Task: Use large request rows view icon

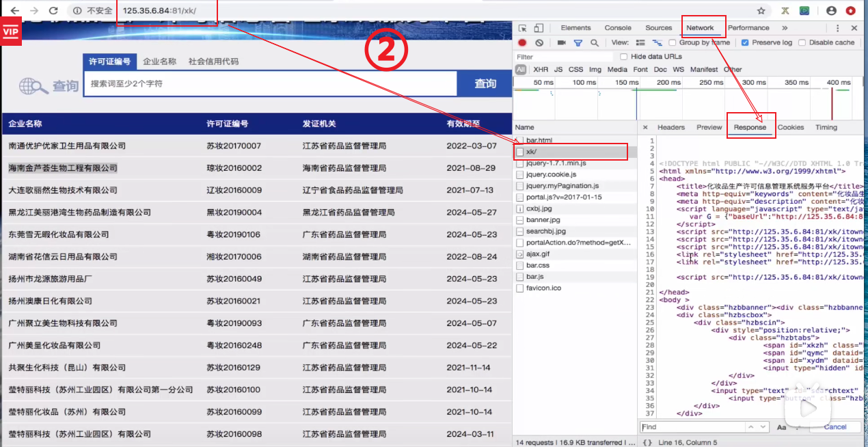Action: (x=640, y=42)
